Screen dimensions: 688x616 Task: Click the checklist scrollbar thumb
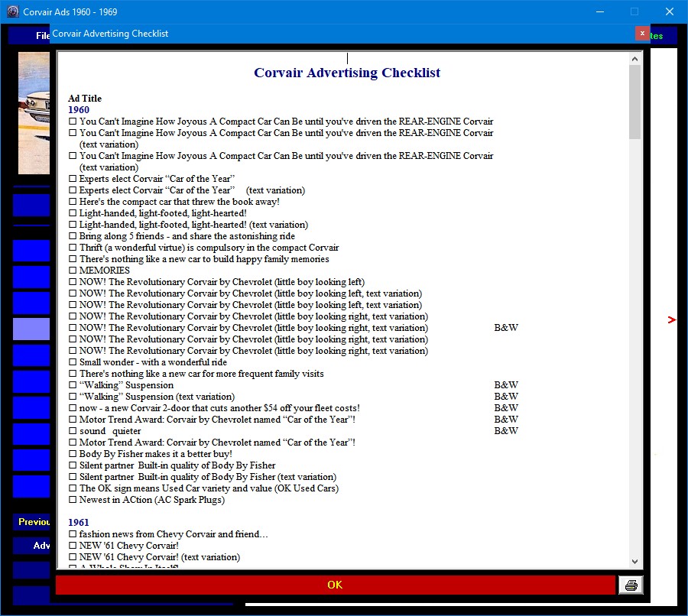[634, 102]
